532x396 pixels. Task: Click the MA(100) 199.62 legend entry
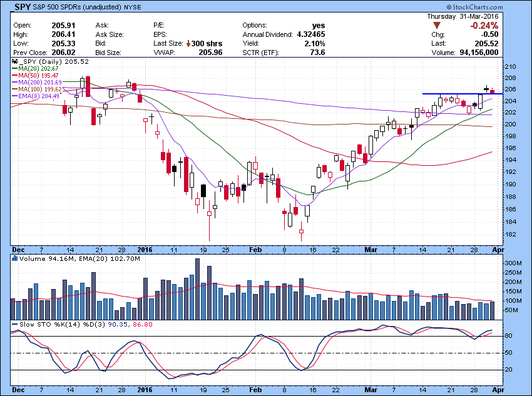(x=40, y=89)
